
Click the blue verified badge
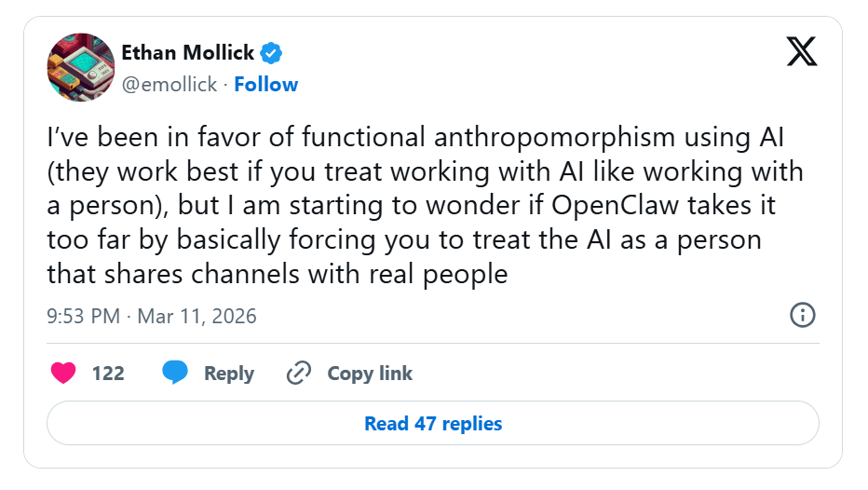(271, 52)
